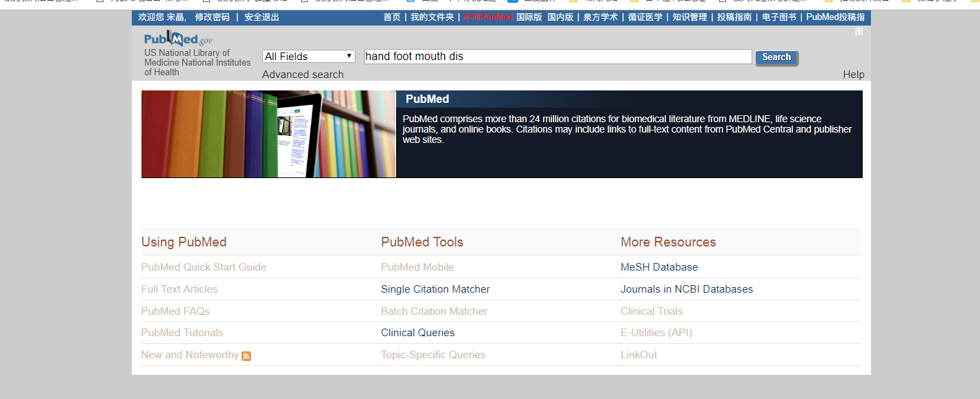Open 循证医学 from the navigation bar

coord(645,17)
